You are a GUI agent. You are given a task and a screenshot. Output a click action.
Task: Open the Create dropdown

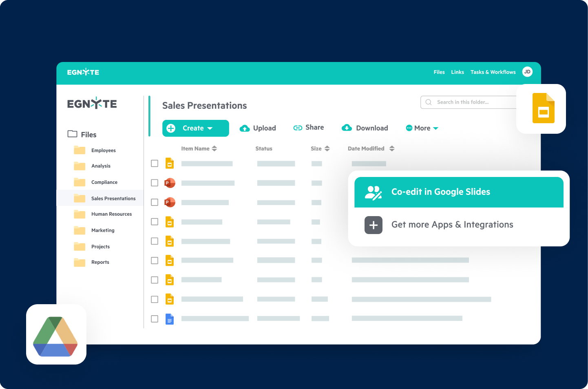tap(195, 128)
